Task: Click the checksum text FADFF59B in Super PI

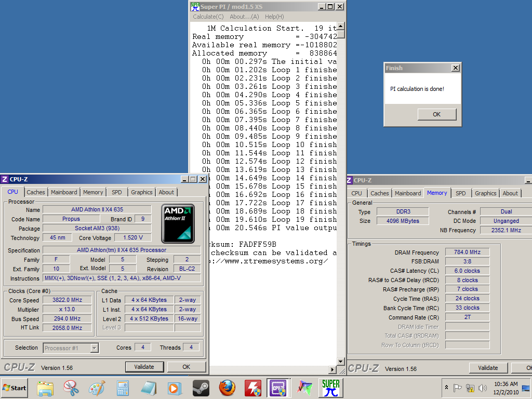Action: tap(258, 244)
